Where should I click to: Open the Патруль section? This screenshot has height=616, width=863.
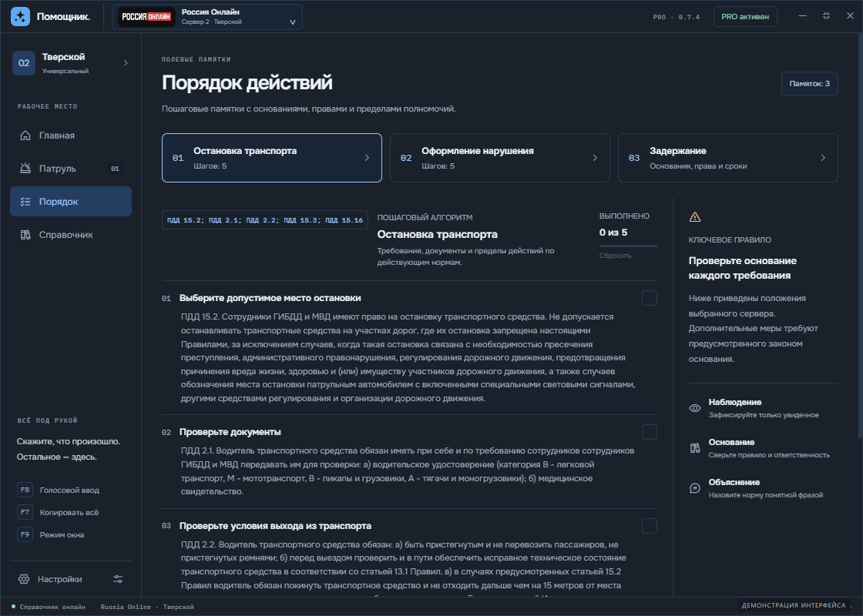[x=70, y=169]
